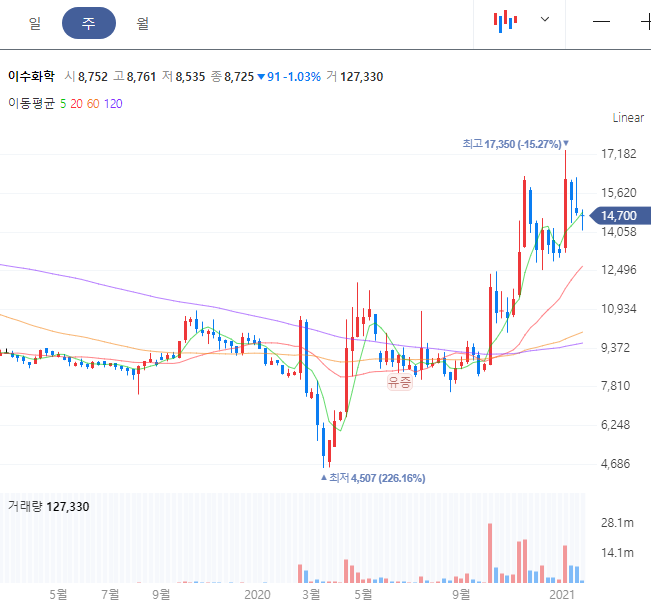The width and height of the screenshot is (651, 609).
Task: Click the 17,182 price axis label
Action: (619, 154)
